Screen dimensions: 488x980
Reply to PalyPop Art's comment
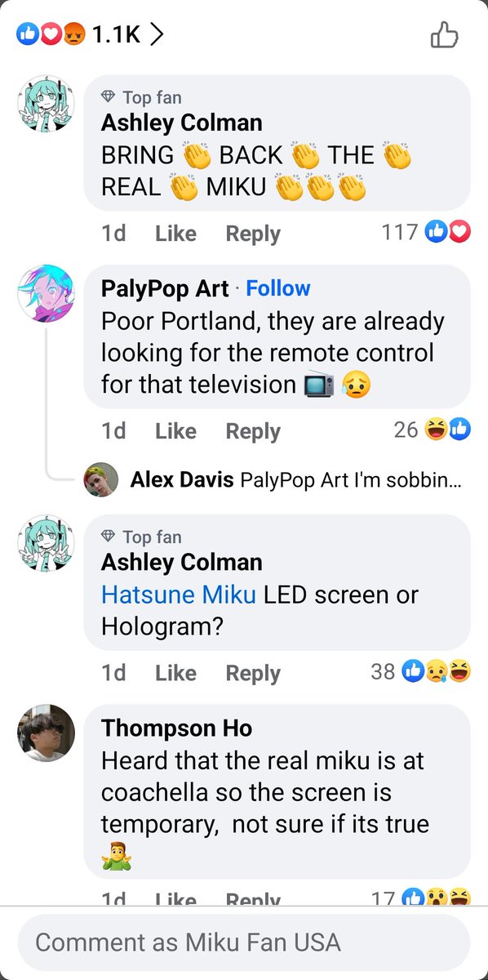click(253, 431)
